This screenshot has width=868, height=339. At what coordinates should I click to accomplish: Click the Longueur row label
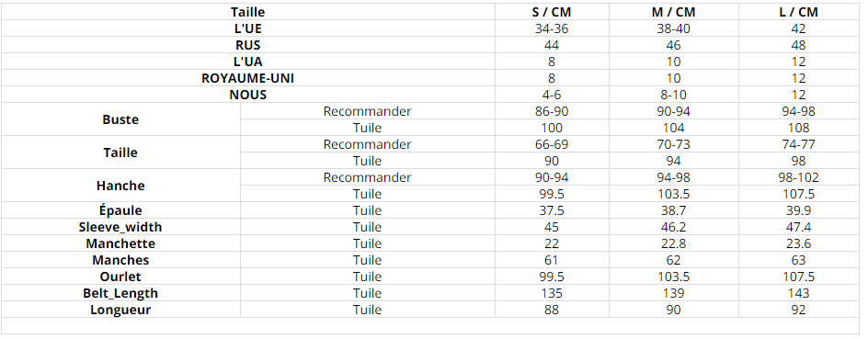[x=120, y=311]
